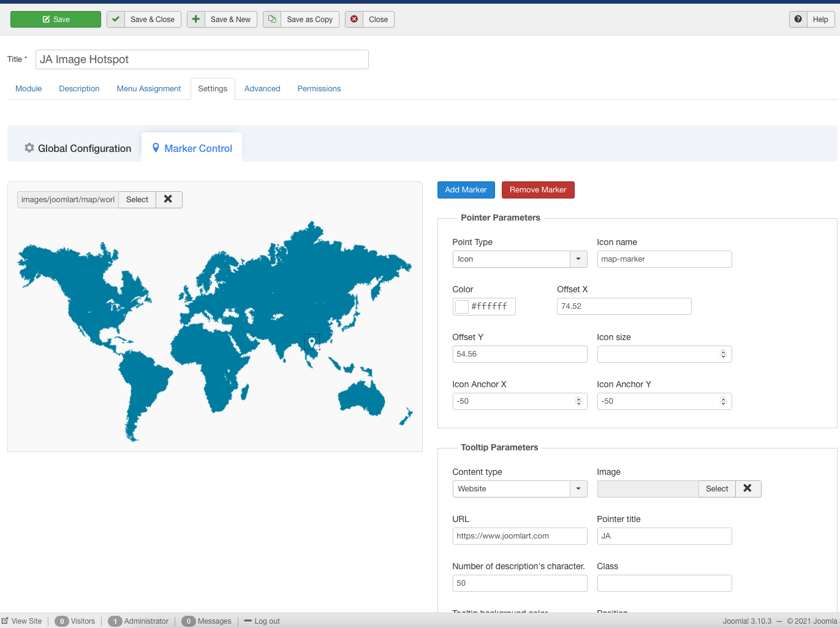This screenshot has height=628, width=840.
Task: Click the map marker icon on the world map
Action: [x=312, y=342]
